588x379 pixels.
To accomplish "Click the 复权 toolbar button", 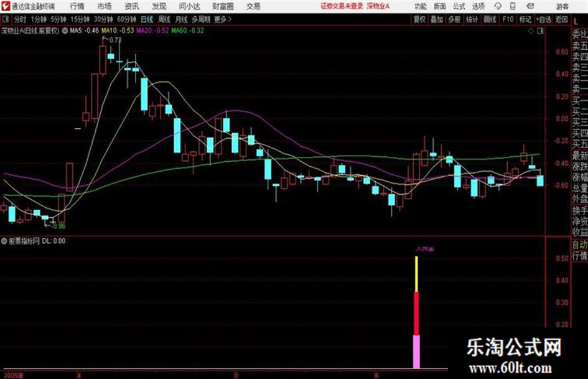I will [419, 19].
